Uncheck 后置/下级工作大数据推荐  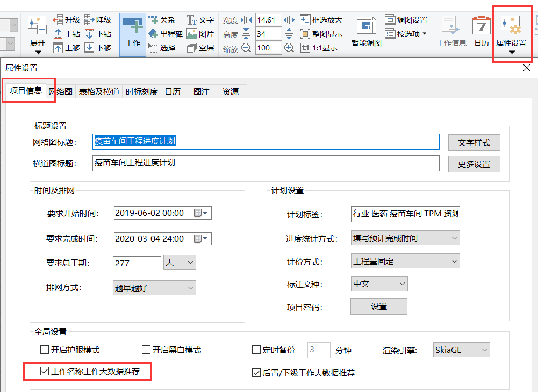click(x=256, y=373)
